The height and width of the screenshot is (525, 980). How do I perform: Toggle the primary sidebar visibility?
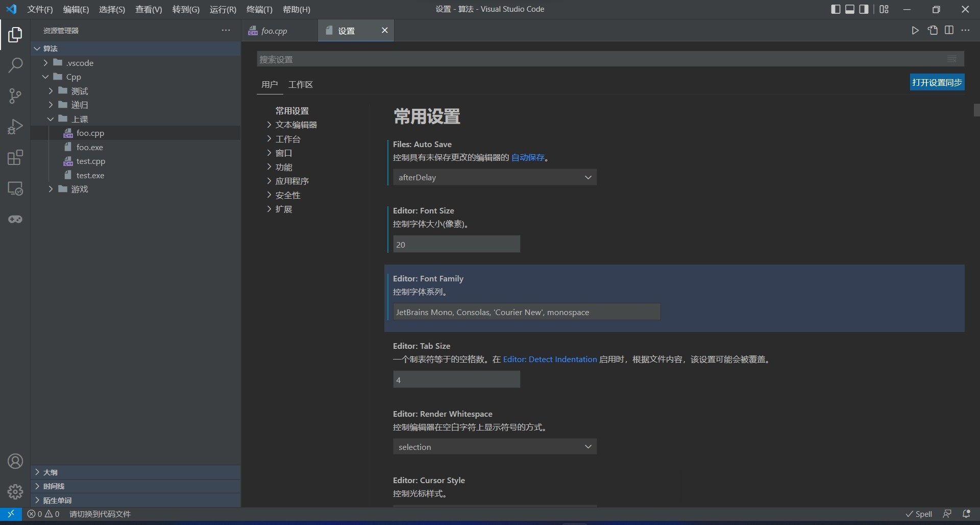835,9
